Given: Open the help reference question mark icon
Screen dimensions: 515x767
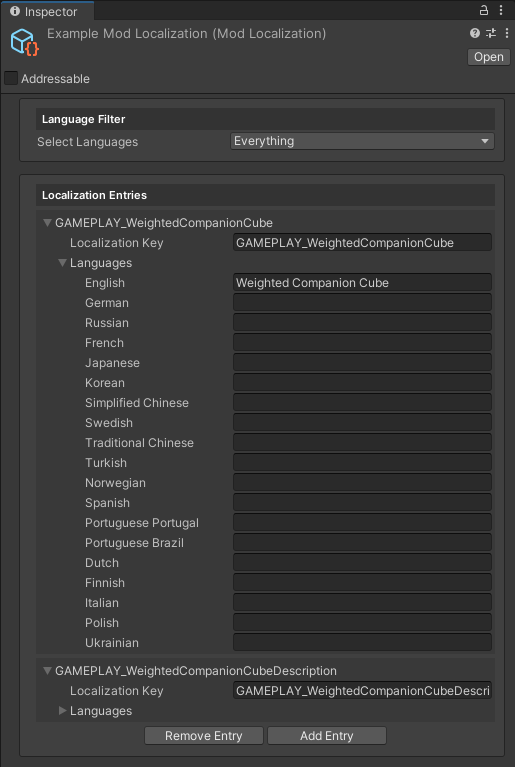Looking at the screenshot, I should tap(474, 33).
